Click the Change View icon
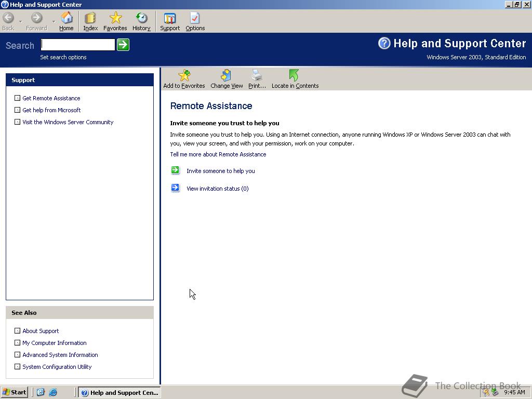This screenshot has height=399, width=532. (x=227, y=78)
